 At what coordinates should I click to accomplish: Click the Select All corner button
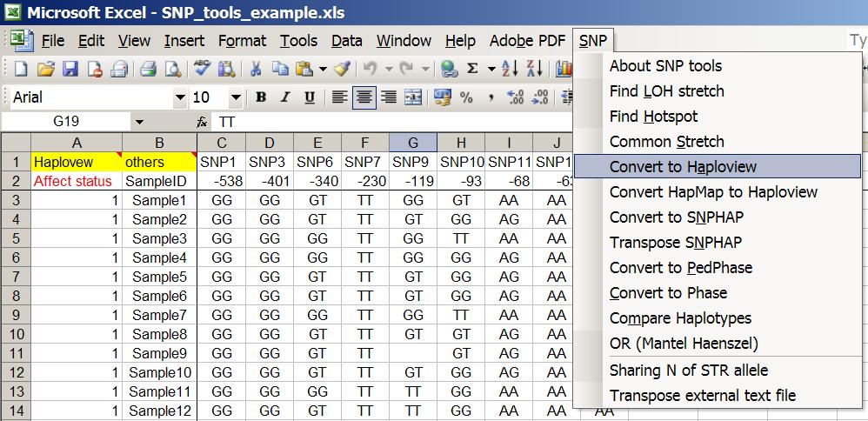(16, 143)
